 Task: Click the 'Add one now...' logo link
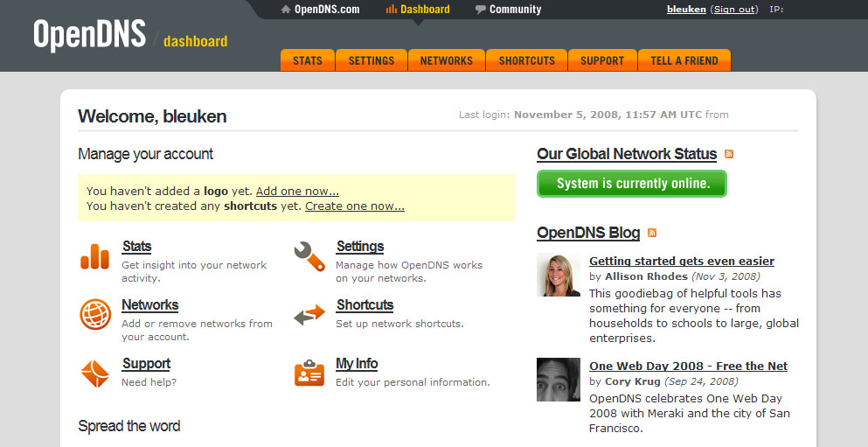(x=297, y=191)
